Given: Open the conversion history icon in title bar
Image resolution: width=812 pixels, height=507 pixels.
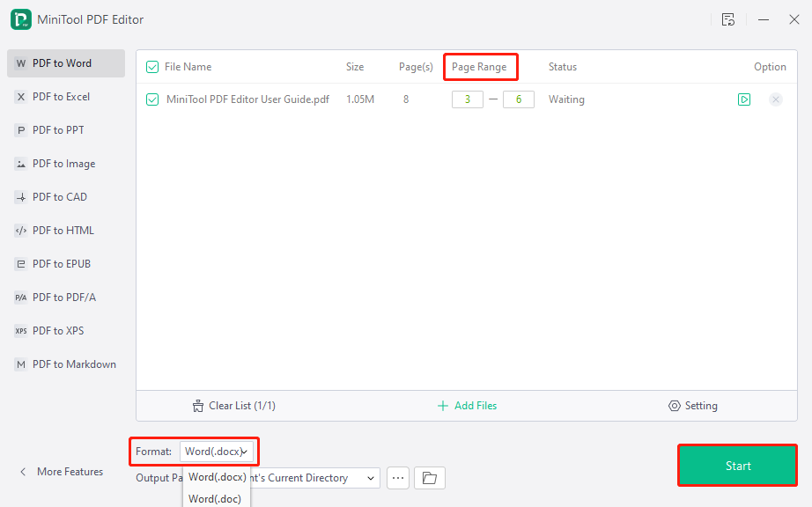Looking at the screenshot, I should pos(728,19).
